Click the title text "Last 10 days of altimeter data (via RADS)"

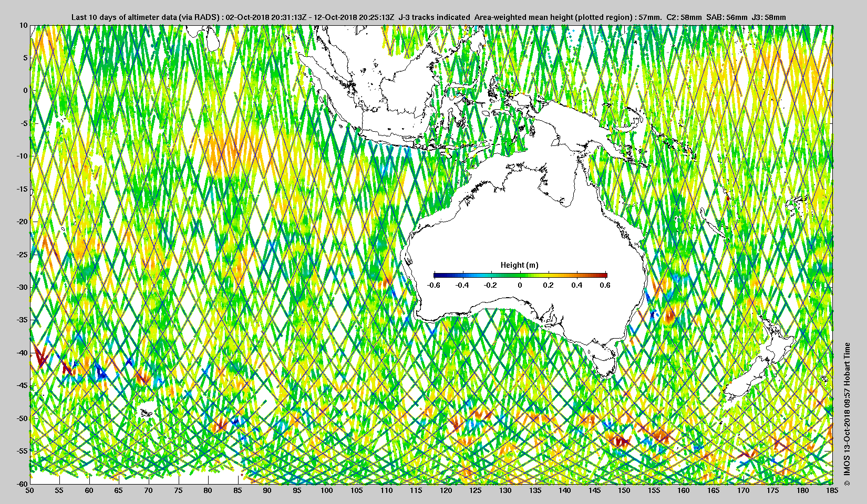coord(146,17)
